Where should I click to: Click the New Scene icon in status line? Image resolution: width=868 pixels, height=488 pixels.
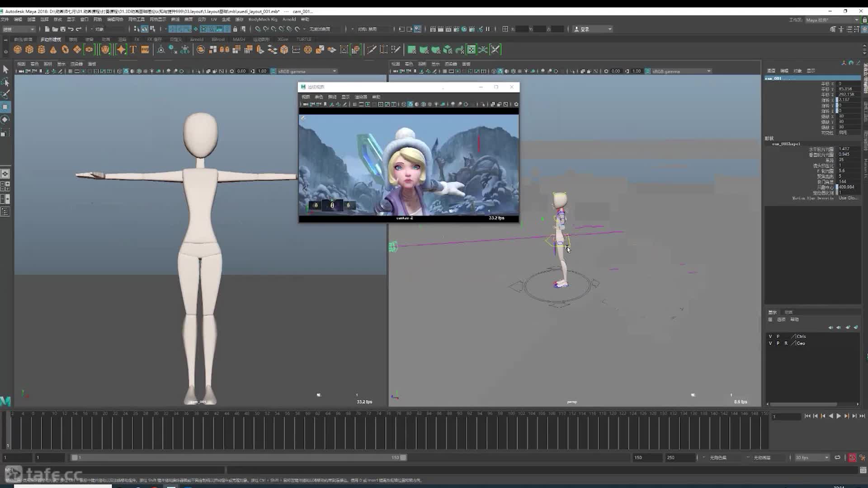pyautogui.click(x=47, y=29)
